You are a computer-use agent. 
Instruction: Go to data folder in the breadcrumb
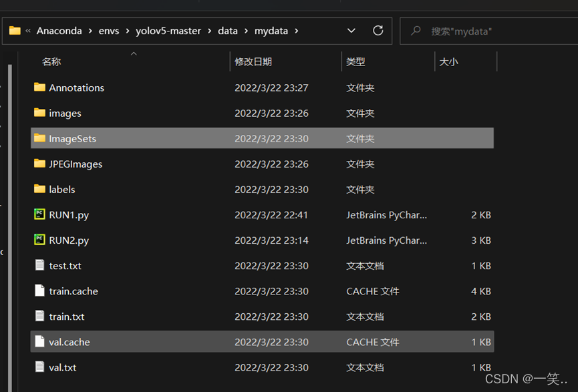(227, 31)
